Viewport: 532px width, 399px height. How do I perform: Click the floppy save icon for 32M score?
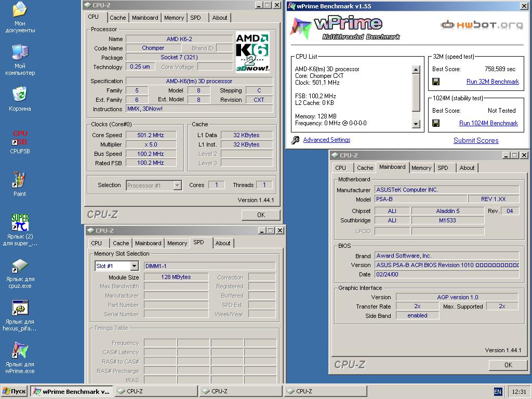point(436,82)
